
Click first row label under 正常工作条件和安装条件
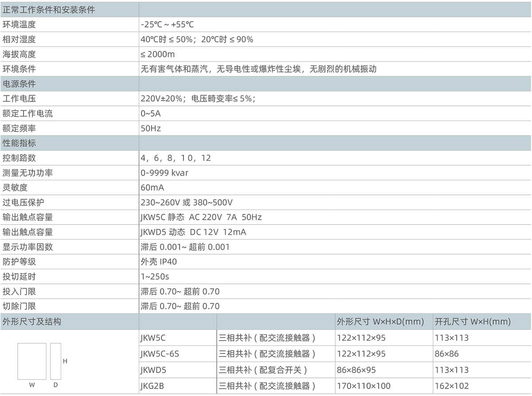point(21,24)
